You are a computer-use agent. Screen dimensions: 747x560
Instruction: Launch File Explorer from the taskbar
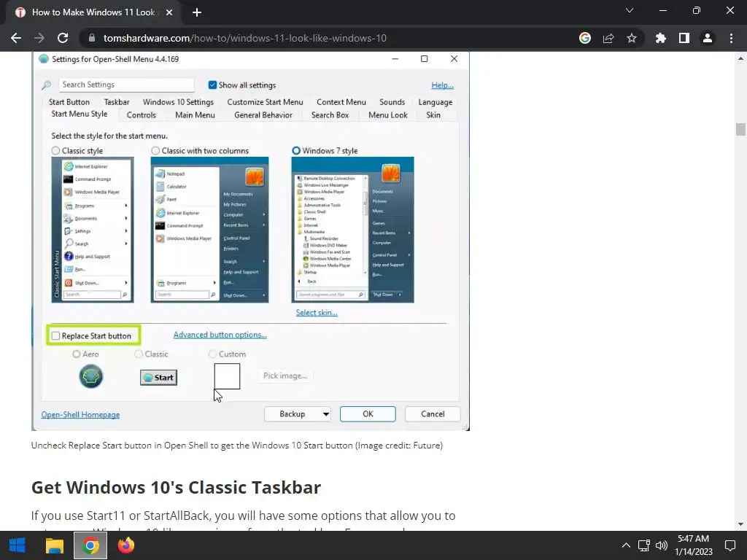click(x=54, y=545)
